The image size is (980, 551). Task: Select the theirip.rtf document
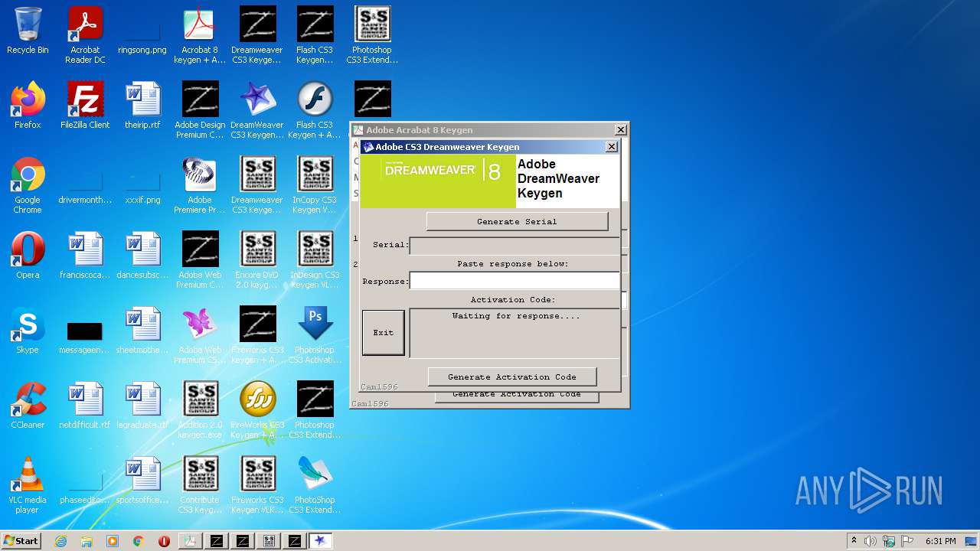point(142,106)
